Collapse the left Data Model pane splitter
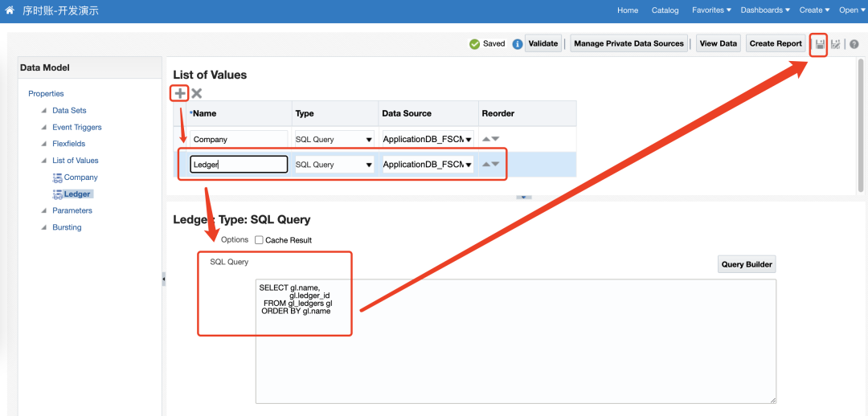This screenshot has width=868, height=416. [164, 280]
